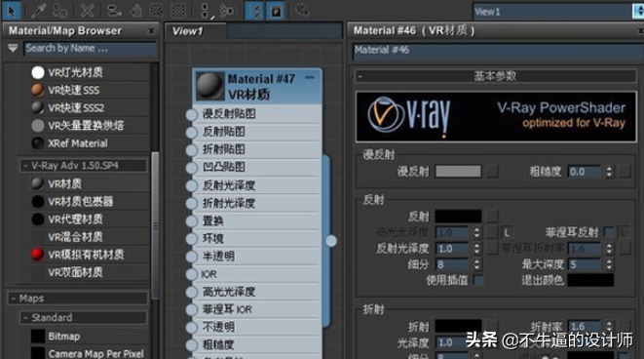Switch to the View1 tab
This screenshot has width=644, height=359.
click(196, 31)
